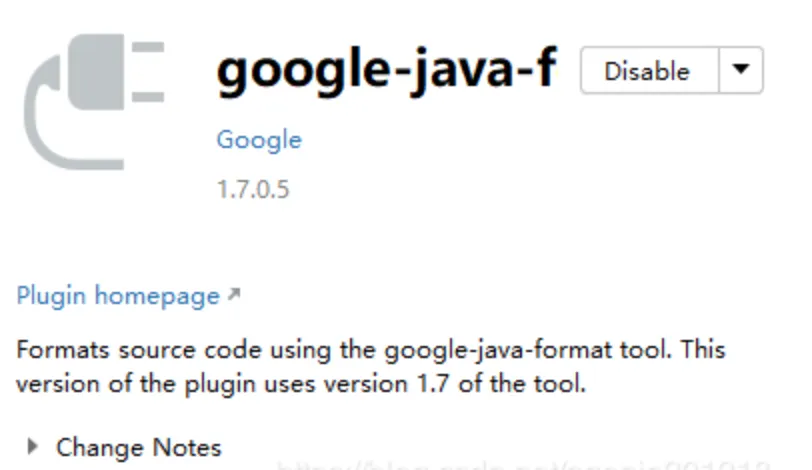Click the plug prongs on the plugin icon
Viewport: 812px width, 470px height.
148,72
